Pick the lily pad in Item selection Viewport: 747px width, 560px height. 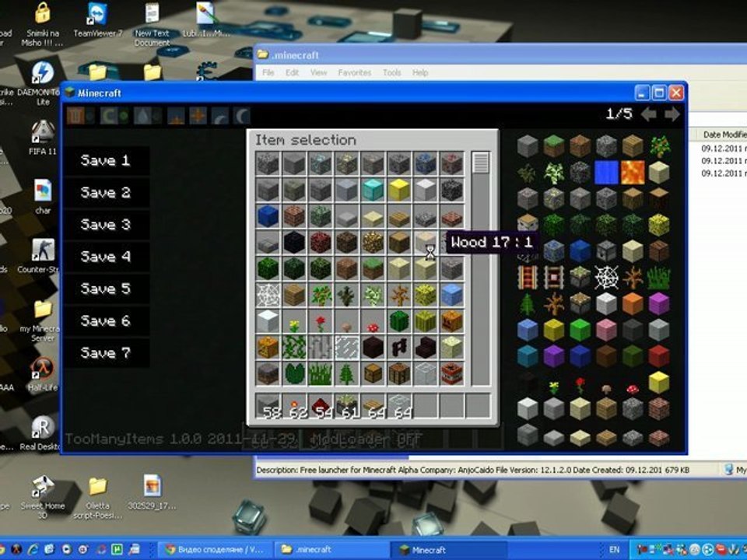point(294,374)
